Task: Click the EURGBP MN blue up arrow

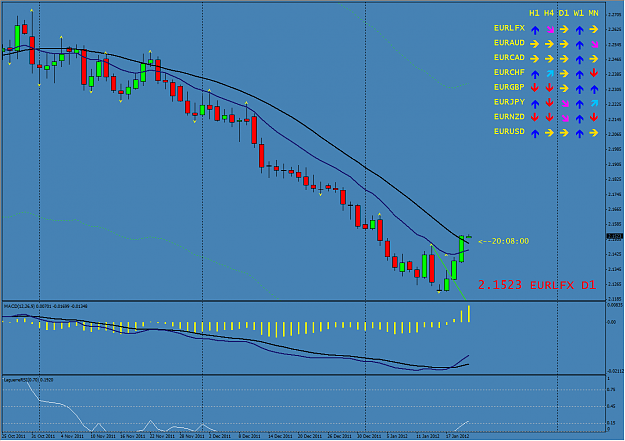Action: click(x=594, y=89)
